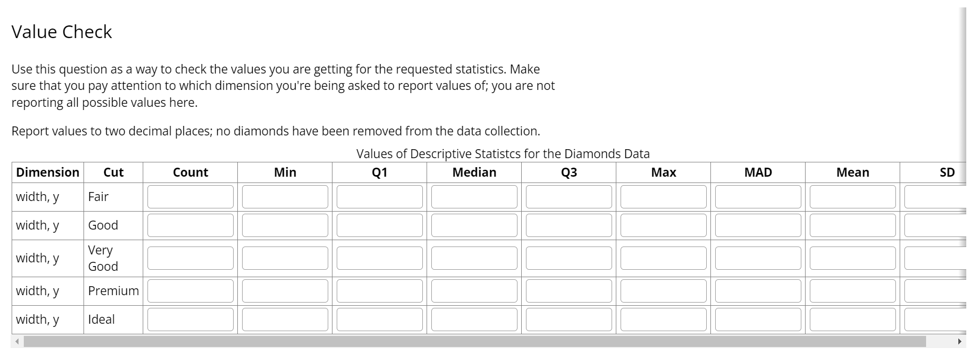Click the MAD input for the Premium row

pos(758,291)
